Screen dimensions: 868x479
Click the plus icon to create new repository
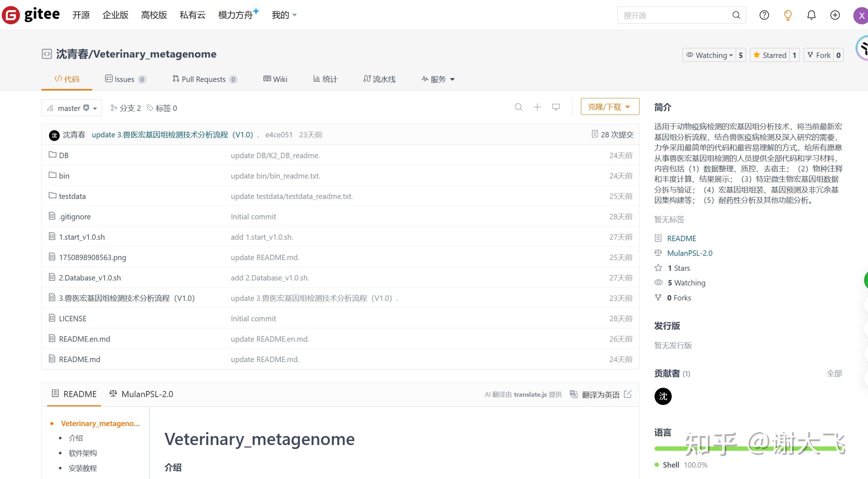(x=835, y=15)
